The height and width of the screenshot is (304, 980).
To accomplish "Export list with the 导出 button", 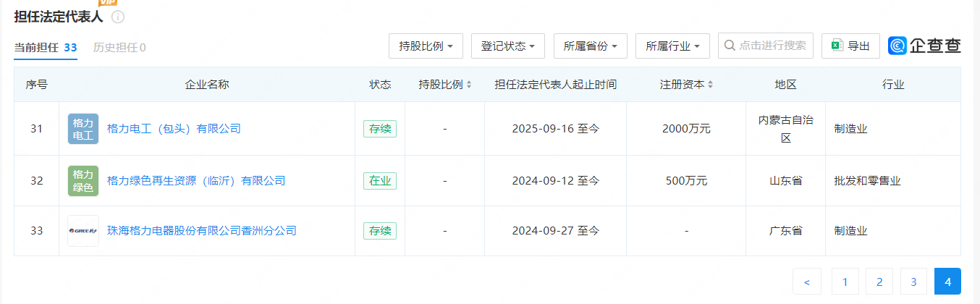I will pyautogui.click(x=850, y=46).
